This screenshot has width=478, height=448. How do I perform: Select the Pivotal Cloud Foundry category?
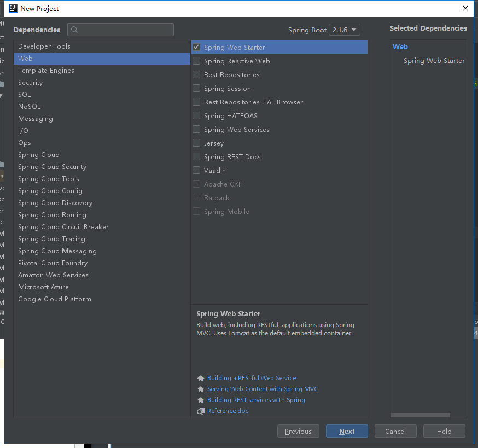coord(102,263)
